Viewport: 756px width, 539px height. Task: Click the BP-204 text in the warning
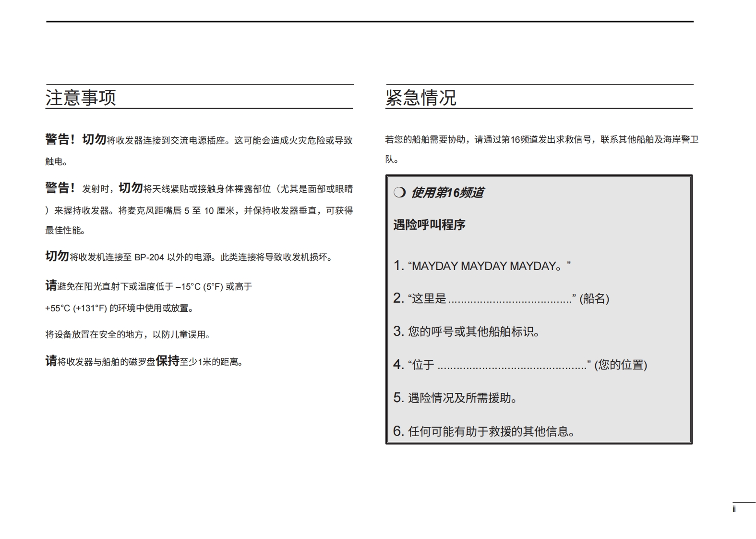pos(149,257)
